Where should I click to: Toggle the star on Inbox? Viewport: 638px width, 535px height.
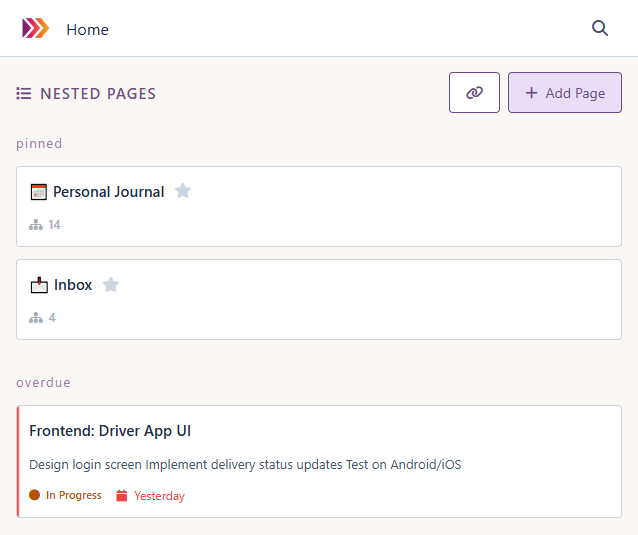point(111,285)
